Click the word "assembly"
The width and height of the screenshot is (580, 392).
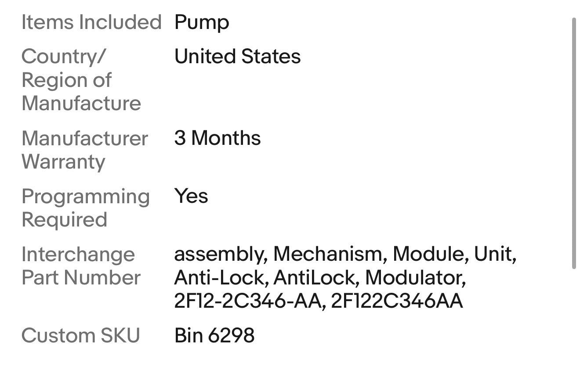coord(221,255)
